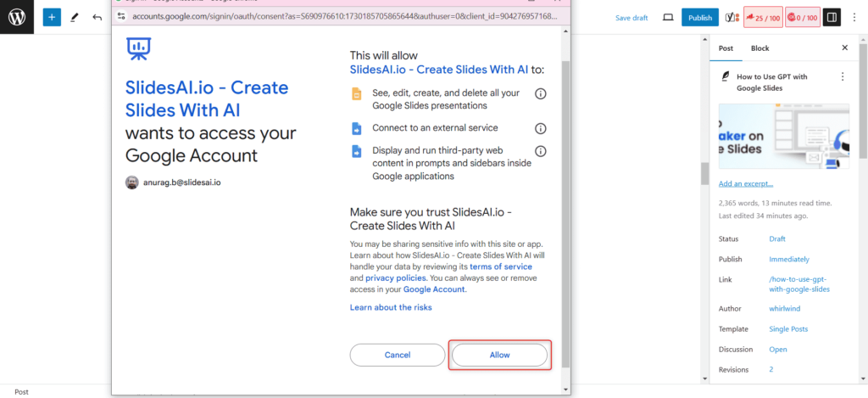Click the rank score 25 / 100 indicator
Viewport: 868px width, 398px height.
[763, 17]
